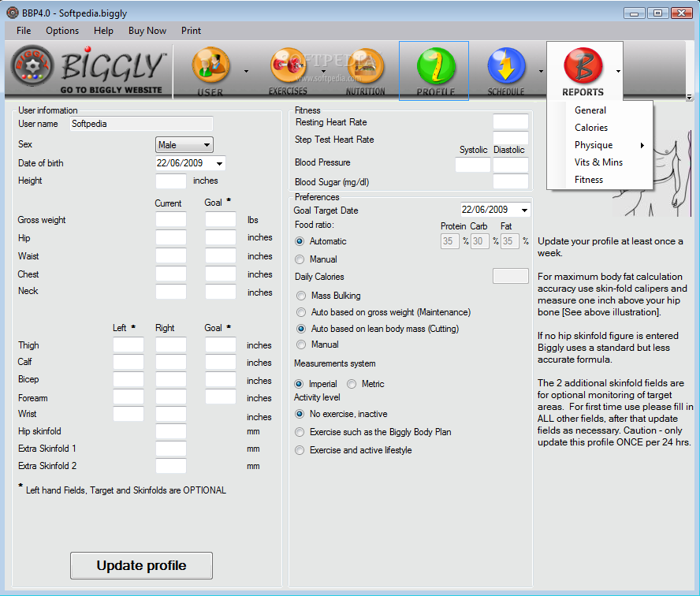Click the Update profile button

141,565
